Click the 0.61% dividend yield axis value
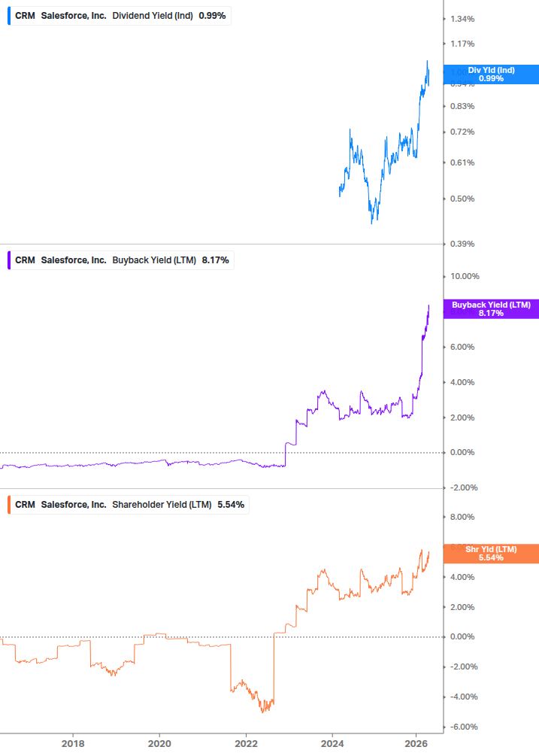Viewport: 539px width, 756px height. click(x=462, y=162)
